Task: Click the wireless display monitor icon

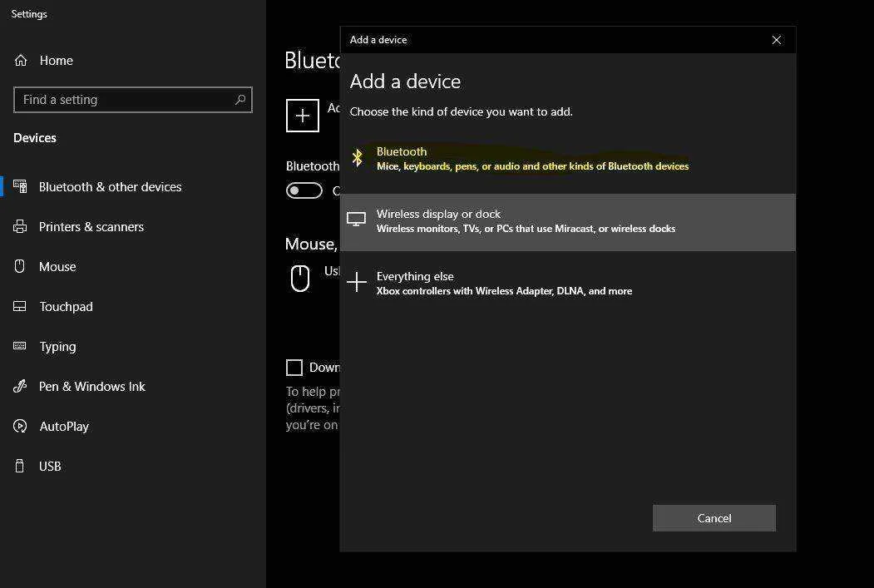Action: click(x=356, y=220)
